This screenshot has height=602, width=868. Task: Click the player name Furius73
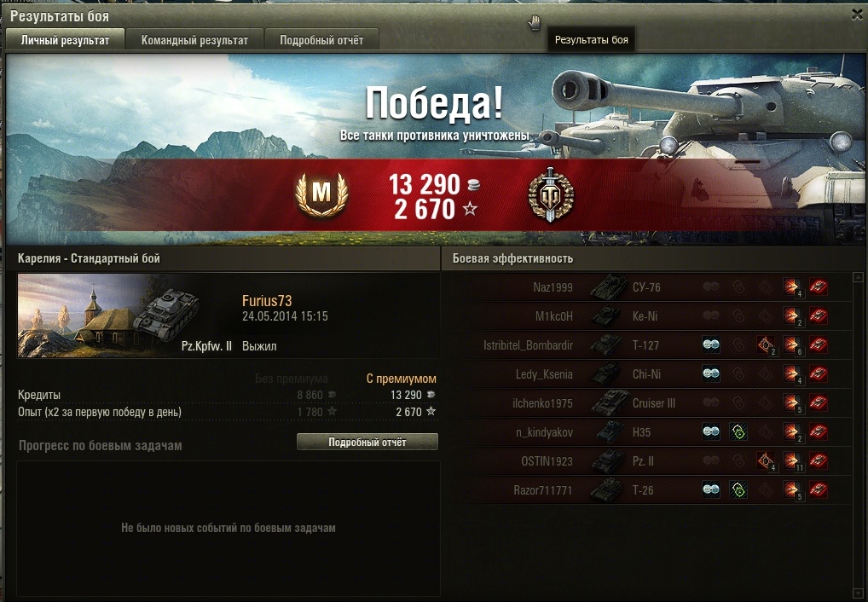tap(267, 301)
